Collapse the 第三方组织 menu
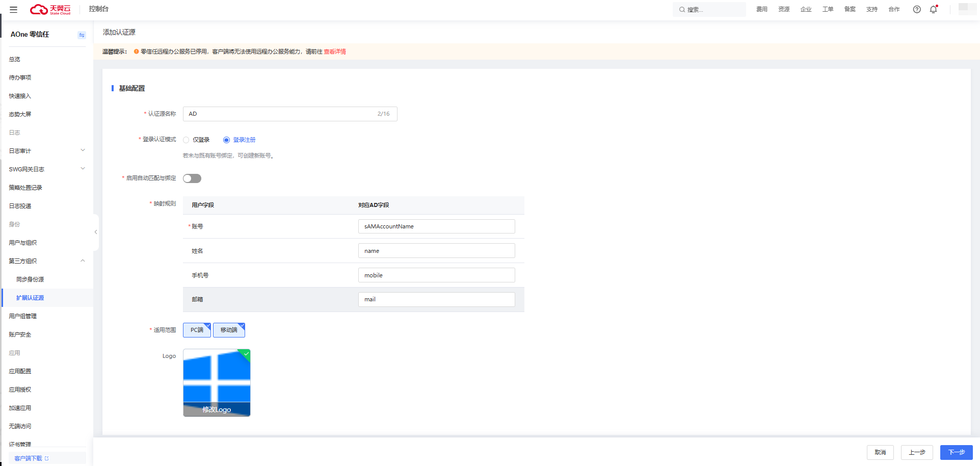 coord(47,261)
